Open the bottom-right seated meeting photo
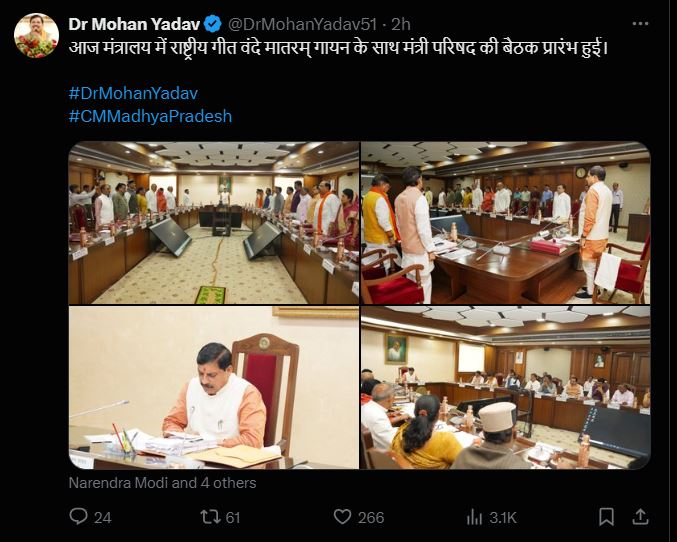The image size is (677, 542). coord(505,388)
